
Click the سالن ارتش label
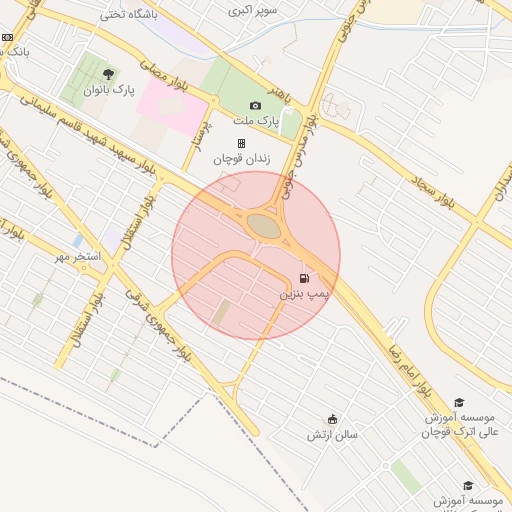pyautogui.click(x=332, y=435)
